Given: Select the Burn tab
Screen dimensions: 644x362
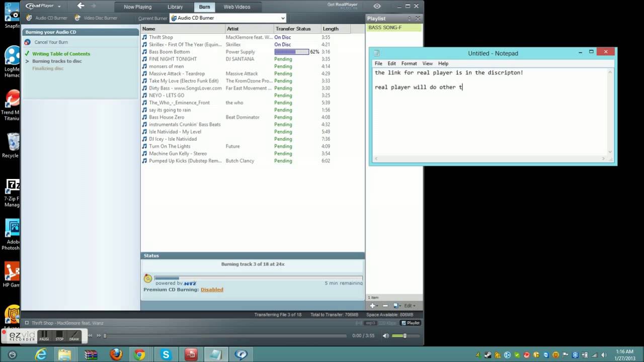Looking at the screenshot, I should 204,7.
